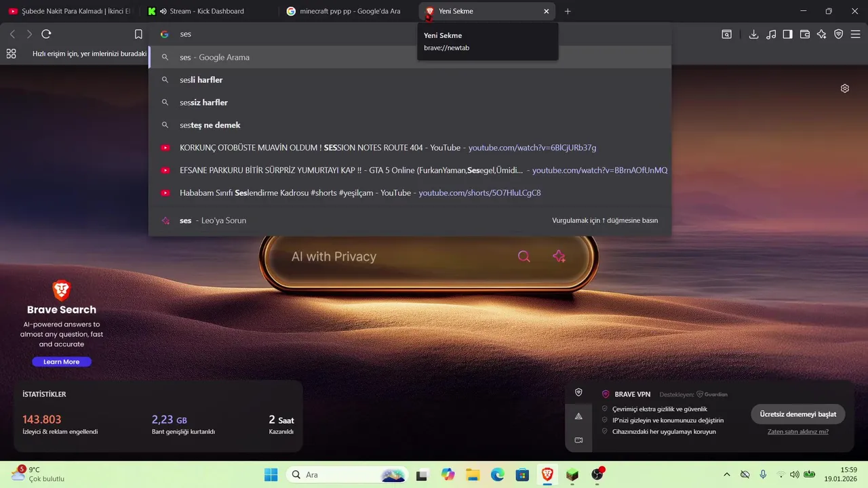Image resolution: width=868 pixels, height=488 pixels.
Task: Go forward with the browser forward arrow
Action: (x=29, y=34)
